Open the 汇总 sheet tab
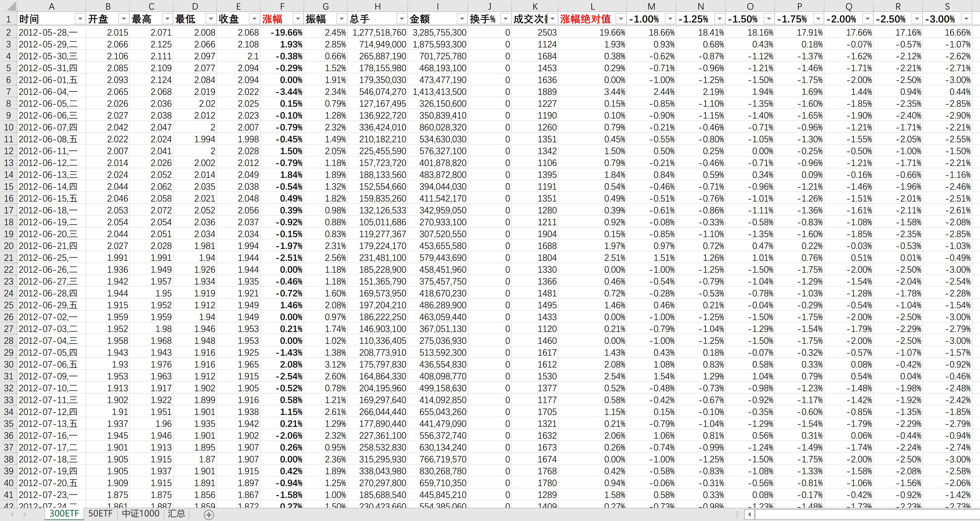 [176, 513]
